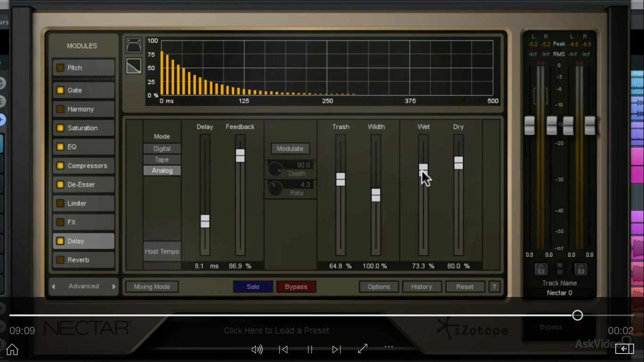
Task: Click the Reset button
Action: pyautogui.click(x=465, y=287)
